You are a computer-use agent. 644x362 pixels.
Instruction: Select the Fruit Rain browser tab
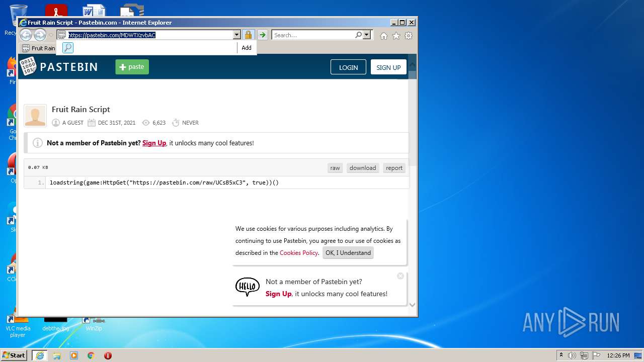[39, 48]
